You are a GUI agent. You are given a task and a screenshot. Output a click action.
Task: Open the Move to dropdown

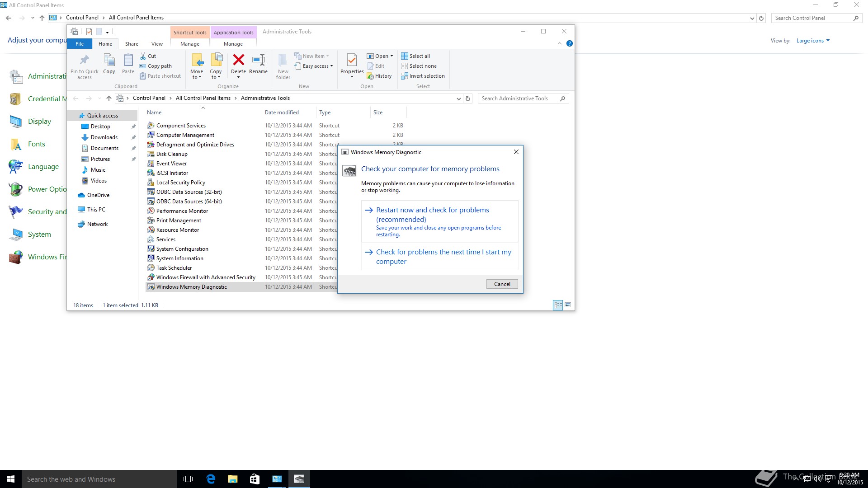click(x=197, y=66)
